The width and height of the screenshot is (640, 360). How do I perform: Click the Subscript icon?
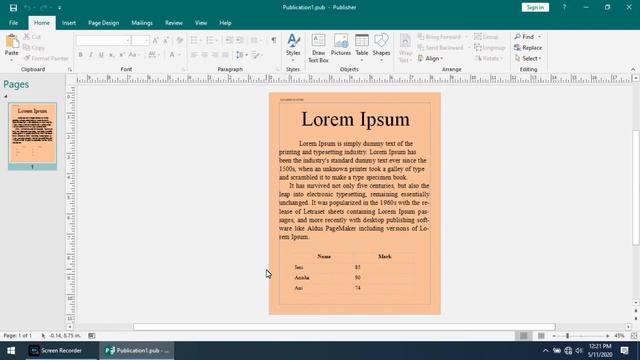click(111, 55)
